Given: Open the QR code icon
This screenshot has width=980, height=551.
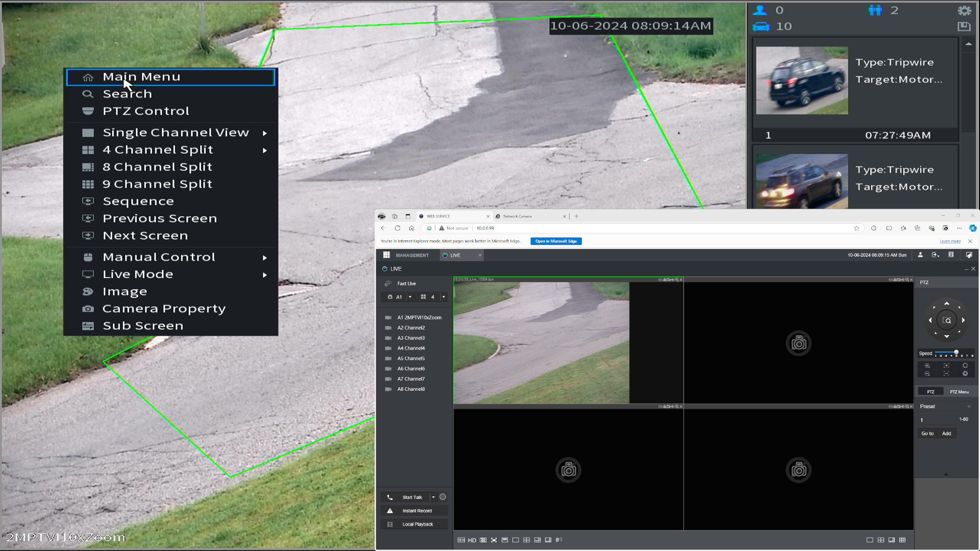Looking at the screenshot, I should click(x=951, y=255).
